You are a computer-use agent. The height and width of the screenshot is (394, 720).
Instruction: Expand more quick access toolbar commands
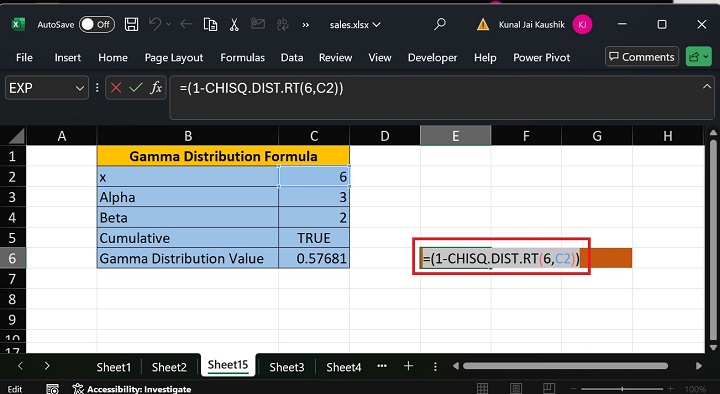click(305, 25)
